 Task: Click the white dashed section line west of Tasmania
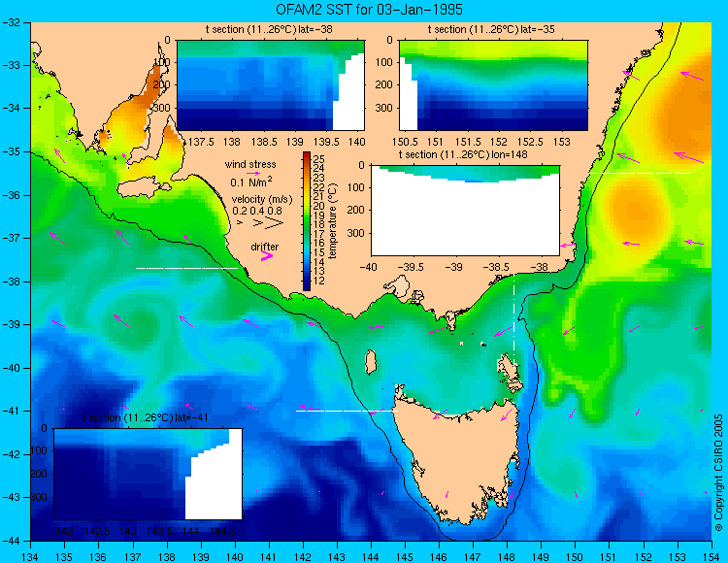(x=347, y=411)
